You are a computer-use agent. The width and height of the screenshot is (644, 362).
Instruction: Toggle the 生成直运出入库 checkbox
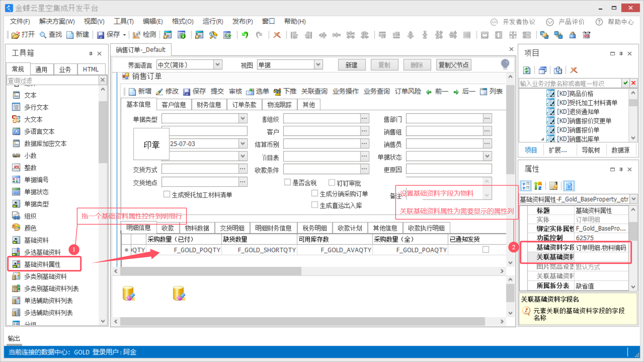(x=315, y=205)
